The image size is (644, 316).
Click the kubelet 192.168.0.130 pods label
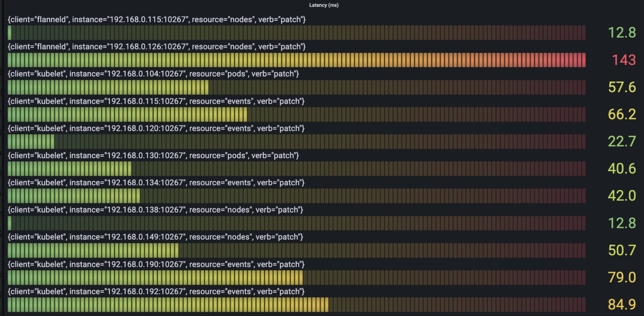(x=153, y=155)
